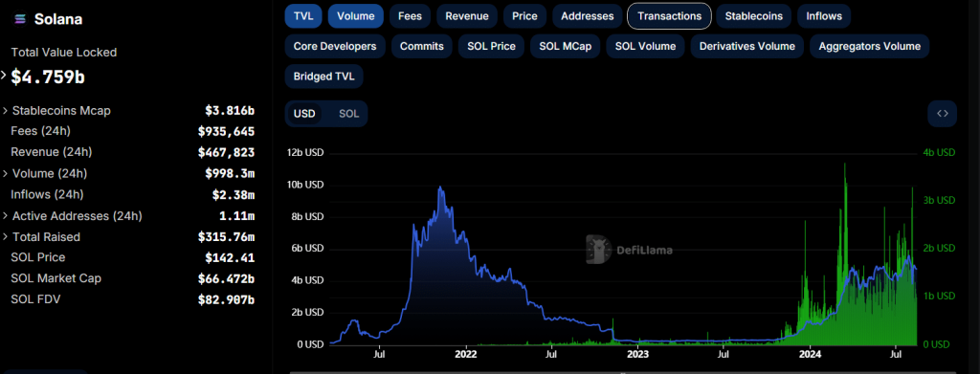Click the Revenue (24h) label
This screenshot has width=980, height=374.
tap(52, 152)
